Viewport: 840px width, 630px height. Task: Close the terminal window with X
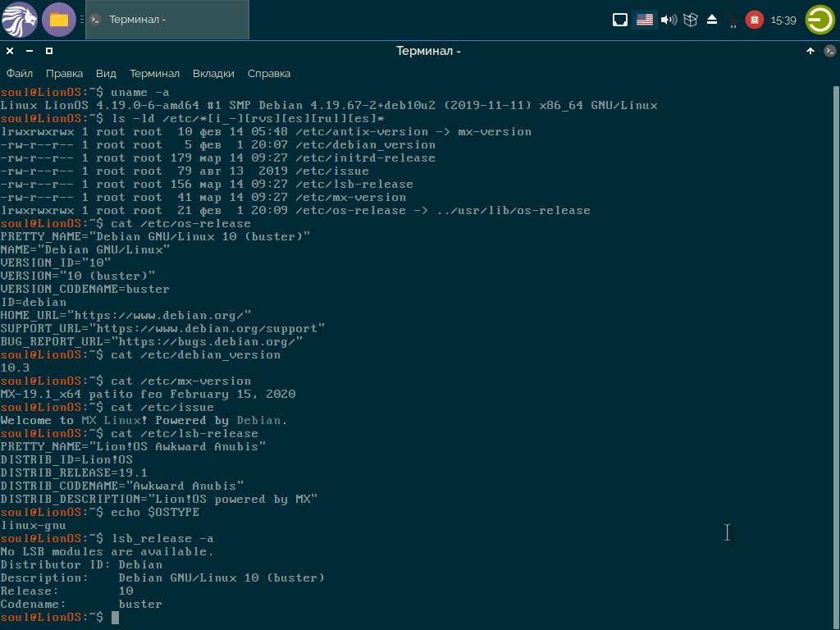tap(10, 51)
